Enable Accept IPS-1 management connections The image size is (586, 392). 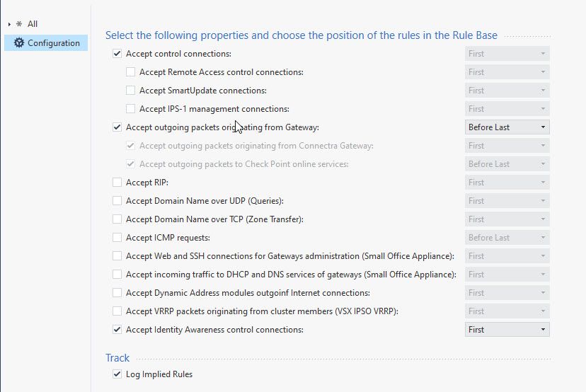[x=130, y=109]
